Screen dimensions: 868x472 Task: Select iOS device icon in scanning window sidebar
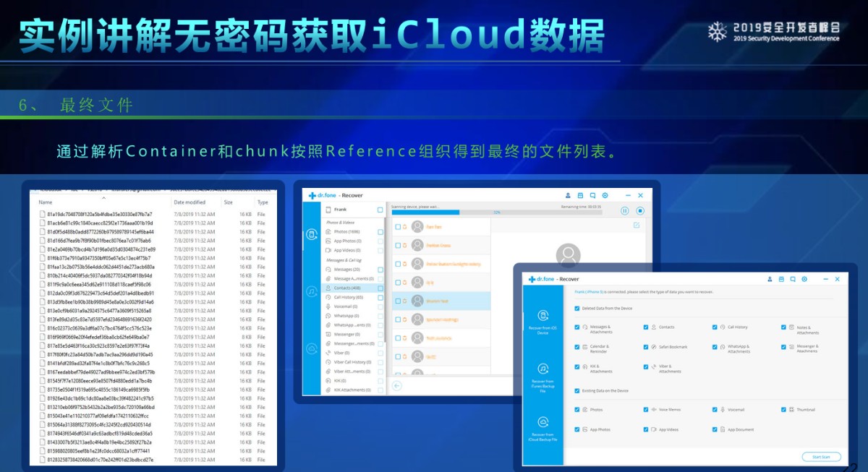312,235
